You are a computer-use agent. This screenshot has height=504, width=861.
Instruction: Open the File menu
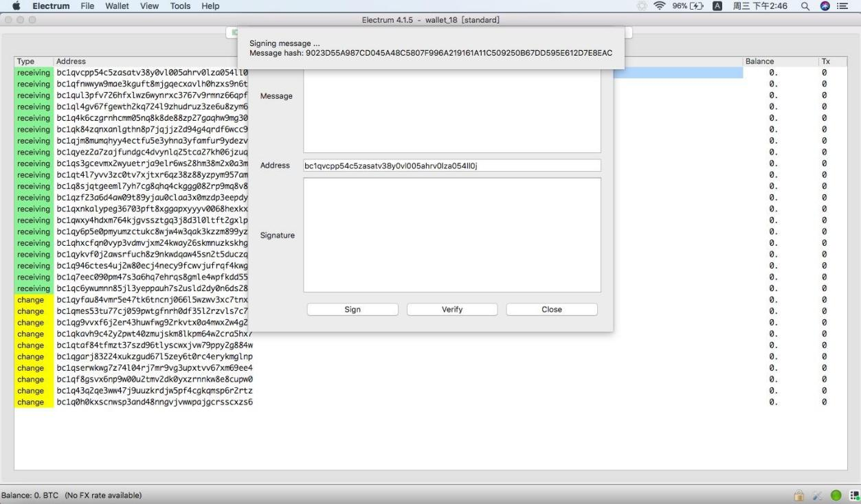click(x=88, y=6)
